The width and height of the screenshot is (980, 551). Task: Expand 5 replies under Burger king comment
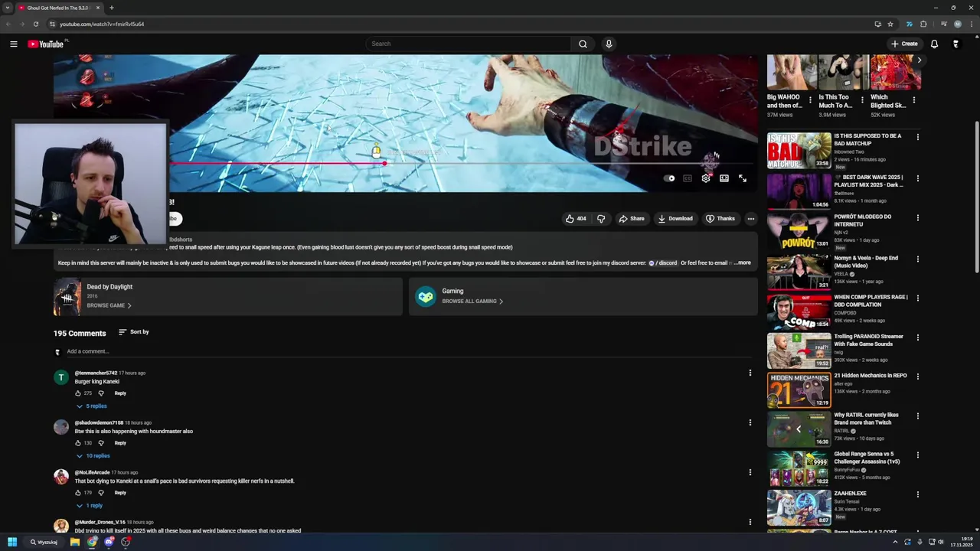point(91,406)
